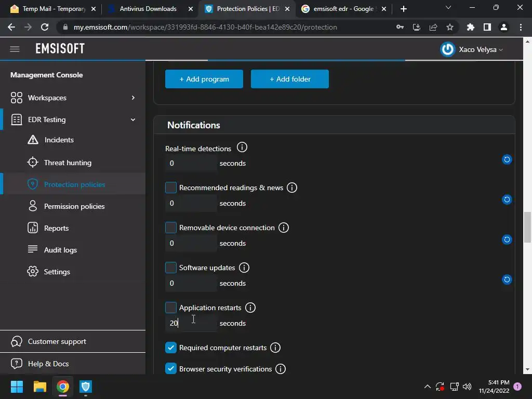Enable Recommended readings & news checkbox
532x399 pixels.
(170, 187)
